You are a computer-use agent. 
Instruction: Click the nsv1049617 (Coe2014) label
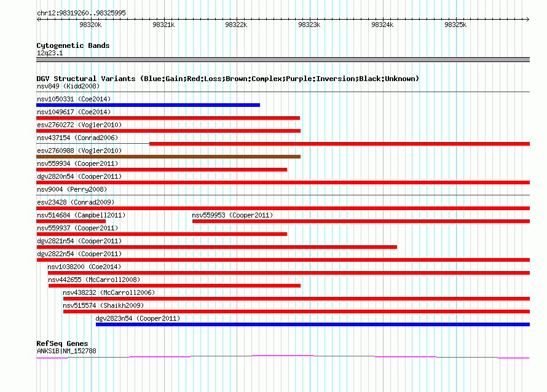(74, 112)
